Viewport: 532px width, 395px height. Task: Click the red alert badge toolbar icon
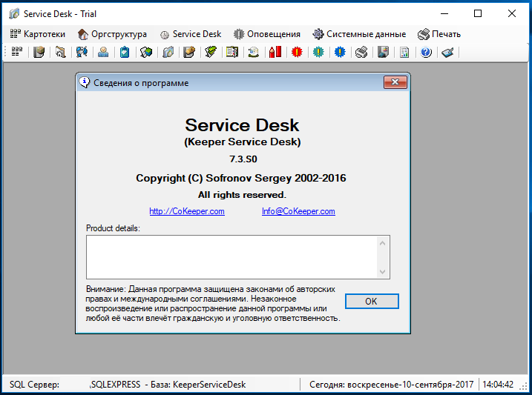(x=297, y=52)
